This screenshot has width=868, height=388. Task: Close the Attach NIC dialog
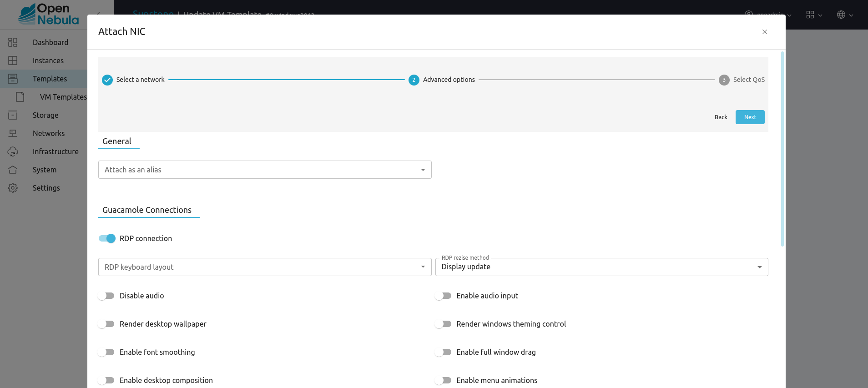pos(765,32)
